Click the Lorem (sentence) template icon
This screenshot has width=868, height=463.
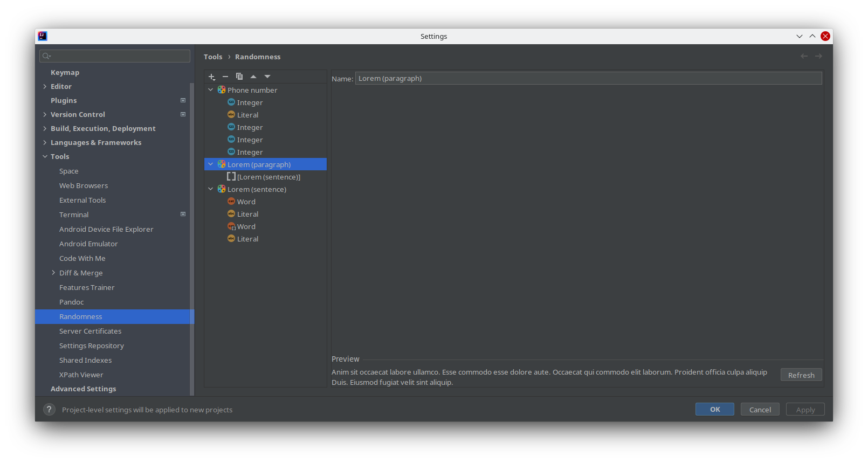tap(222, 189)
